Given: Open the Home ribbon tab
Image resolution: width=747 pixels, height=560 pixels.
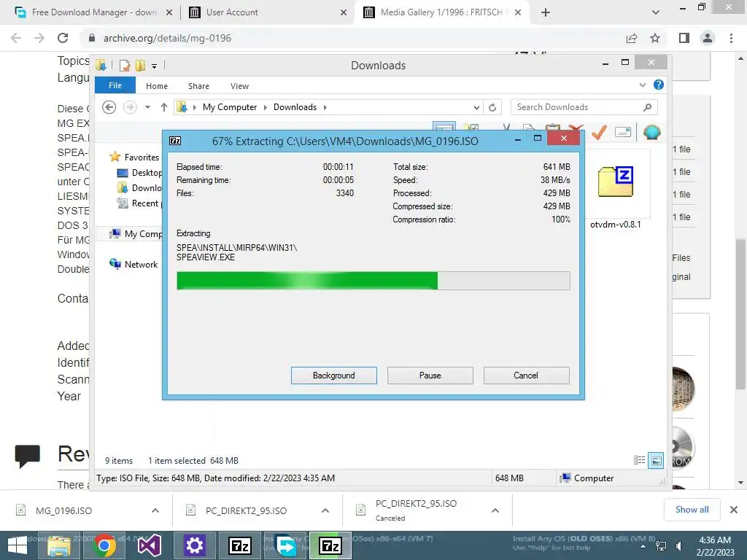Looking at the screenshot, I should [x=157, y=86].
